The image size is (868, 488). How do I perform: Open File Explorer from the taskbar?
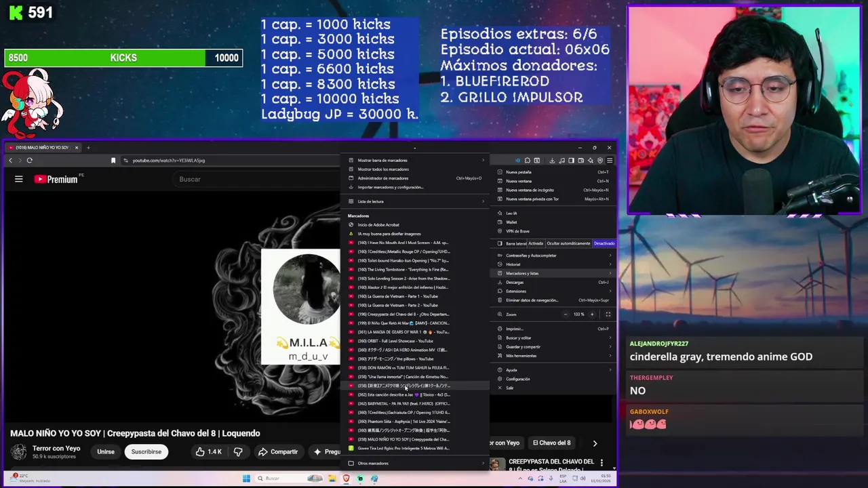(x=332, y=479)
